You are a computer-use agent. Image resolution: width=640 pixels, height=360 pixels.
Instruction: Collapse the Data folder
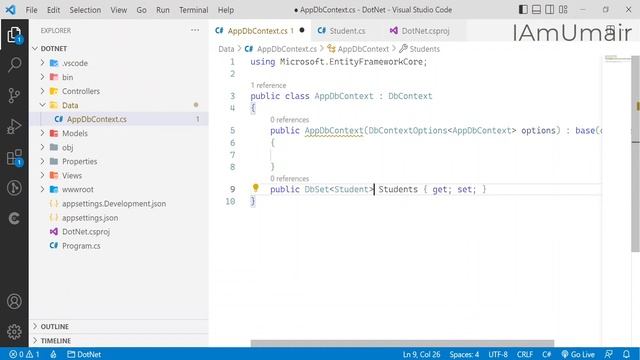42,105
